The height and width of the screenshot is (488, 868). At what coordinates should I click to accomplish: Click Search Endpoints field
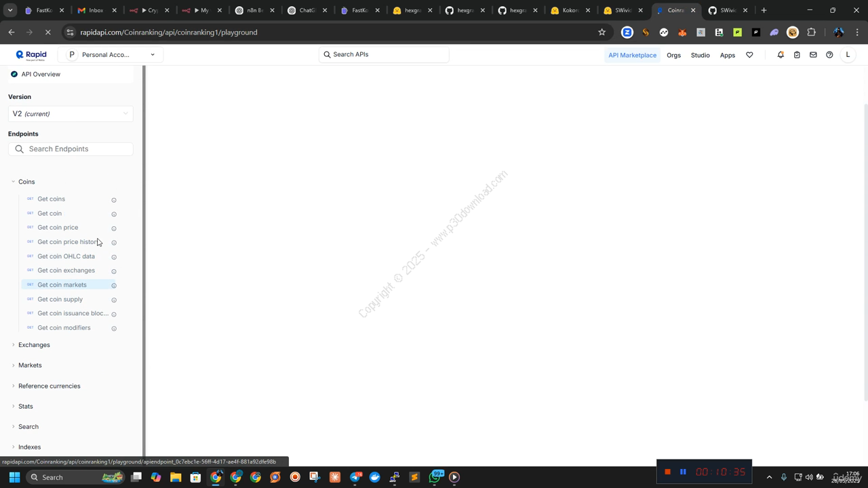coord(71,149)
